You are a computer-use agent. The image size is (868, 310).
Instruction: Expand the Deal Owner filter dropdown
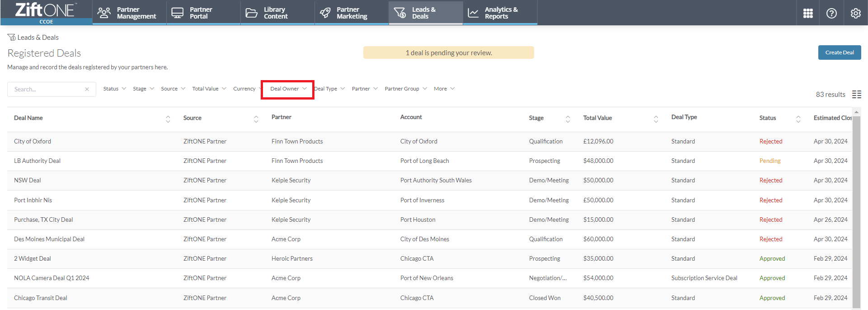(x=288, y=89)
